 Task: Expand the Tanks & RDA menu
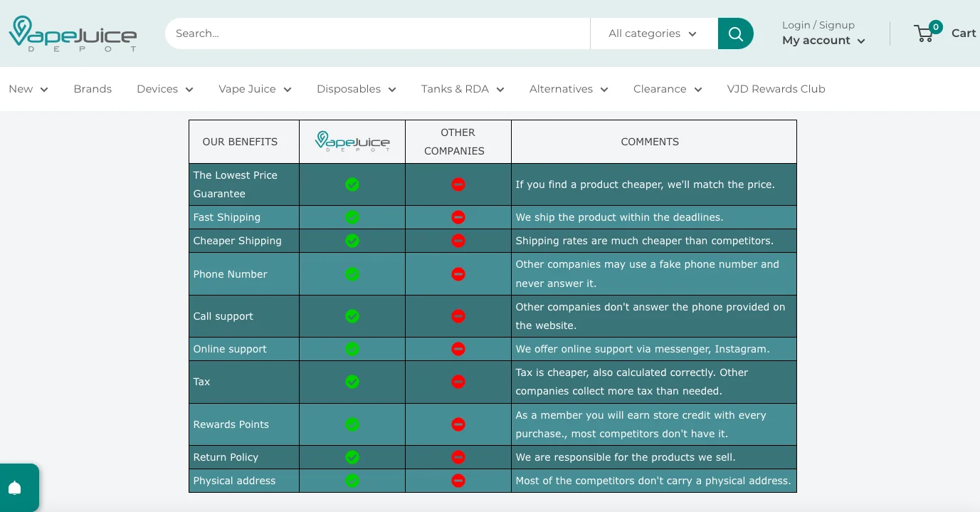tap(463, 89)
